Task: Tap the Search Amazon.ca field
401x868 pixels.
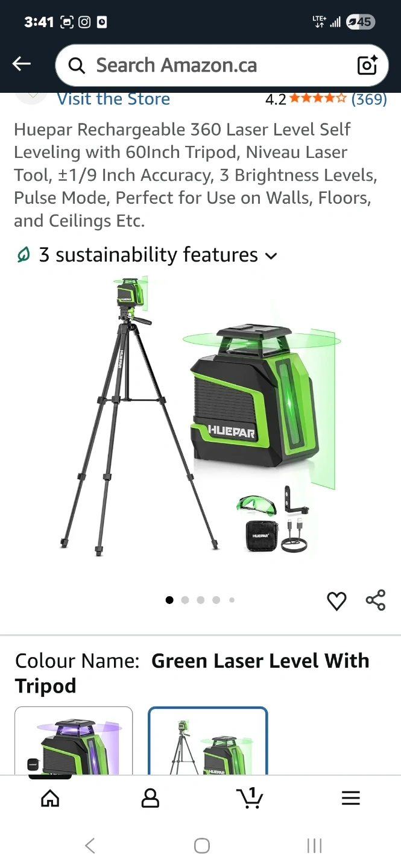Action: coord(222,65)
